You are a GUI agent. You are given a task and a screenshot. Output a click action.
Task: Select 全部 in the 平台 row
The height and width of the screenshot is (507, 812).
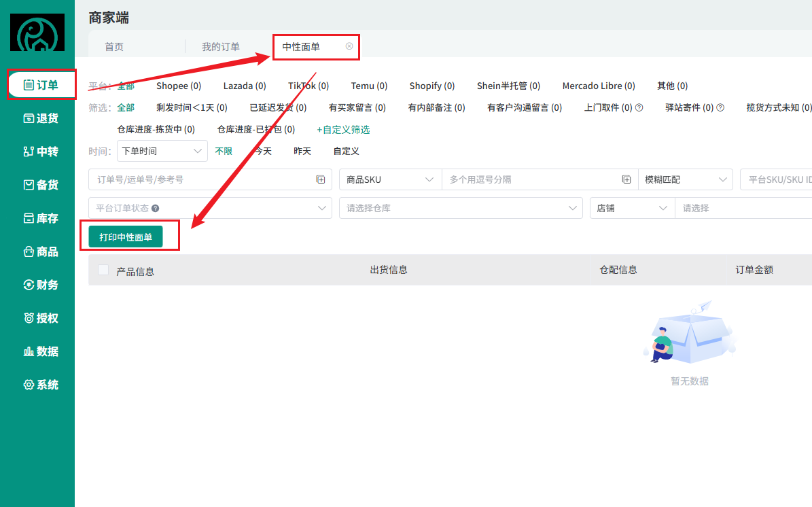point(126,86)
